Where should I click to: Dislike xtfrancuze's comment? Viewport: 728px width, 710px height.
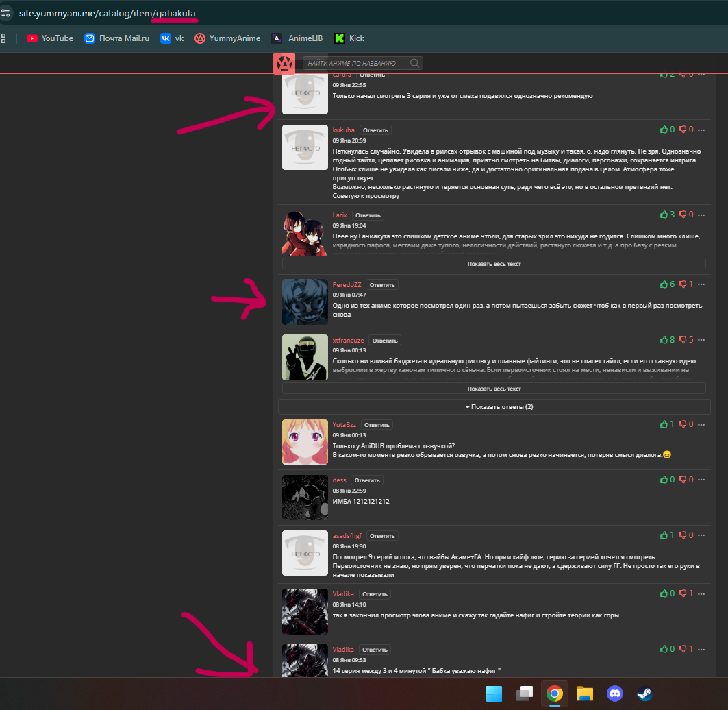[686, 340]
